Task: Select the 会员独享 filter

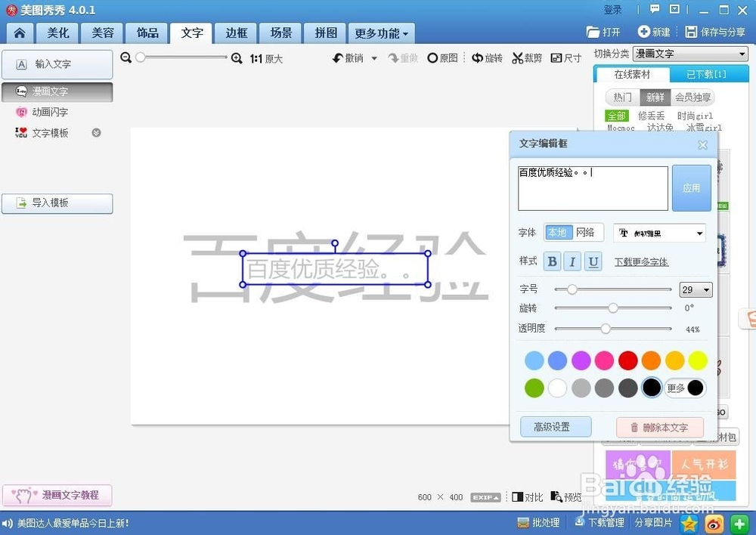Action: [x=692, y=97]
